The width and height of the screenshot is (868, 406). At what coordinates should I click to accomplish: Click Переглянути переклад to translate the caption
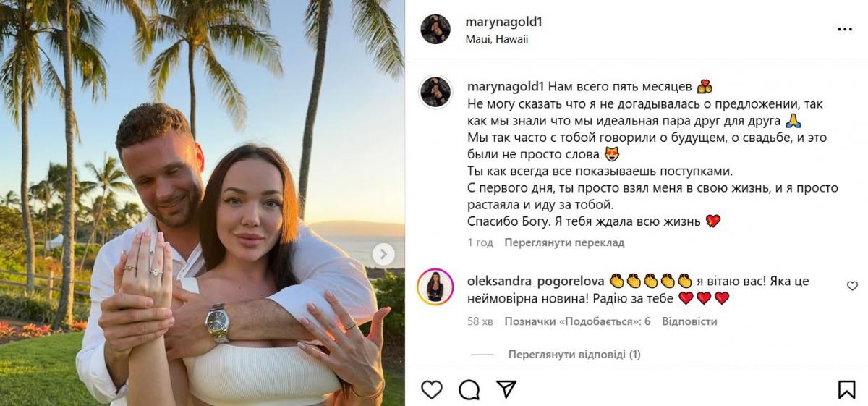point(564,242)
